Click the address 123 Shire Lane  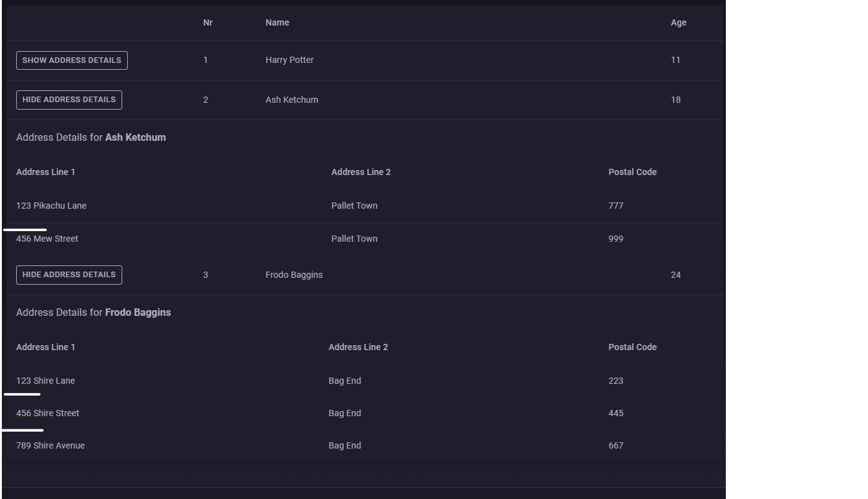coord(45,381)
